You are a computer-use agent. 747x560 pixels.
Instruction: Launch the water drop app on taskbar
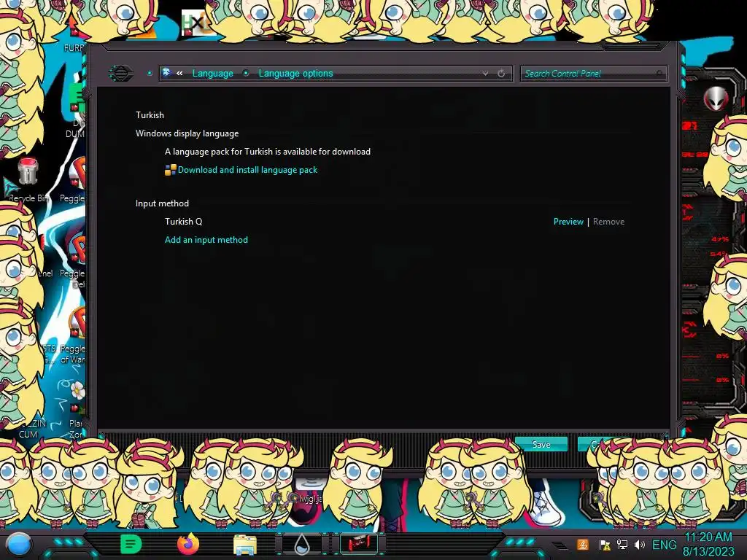302,545
